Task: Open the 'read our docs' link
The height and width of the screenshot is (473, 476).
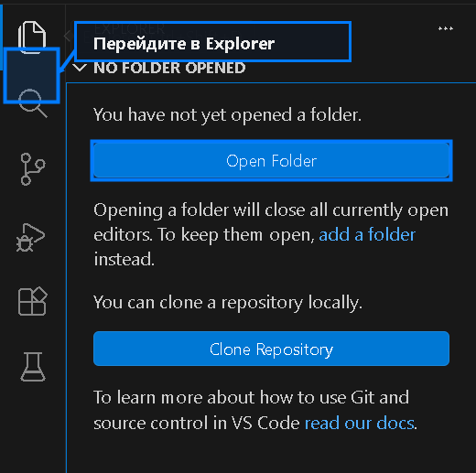Action: pyautogui.click(x=360, y=423)
